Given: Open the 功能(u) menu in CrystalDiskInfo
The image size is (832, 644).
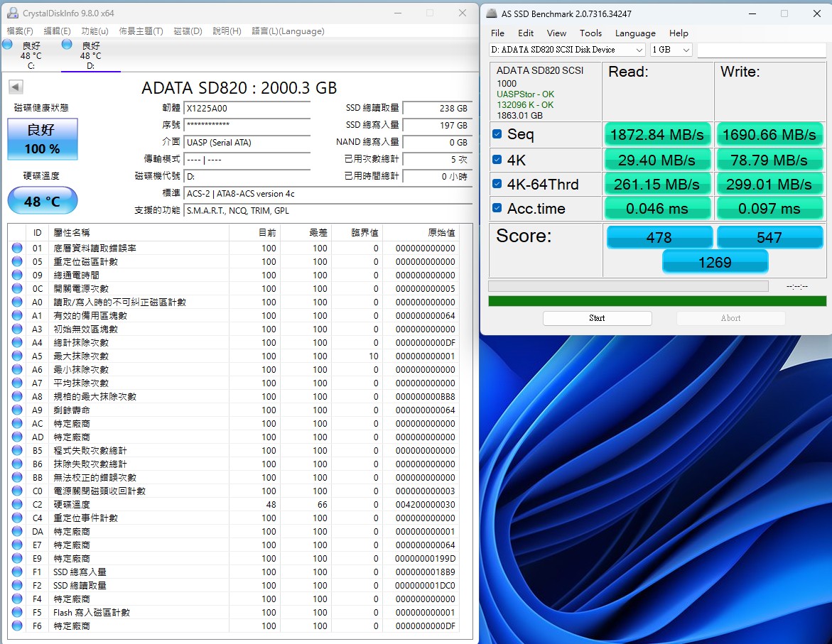Looking at the screenshot, I should (x=95, y=31).
